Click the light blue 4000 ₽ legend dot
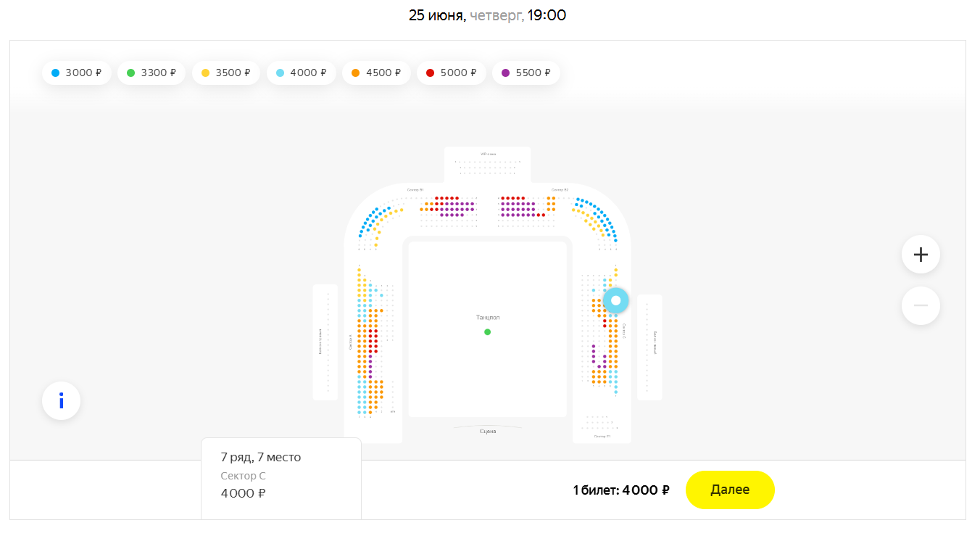980x536 pixels. tap(281, 73)
